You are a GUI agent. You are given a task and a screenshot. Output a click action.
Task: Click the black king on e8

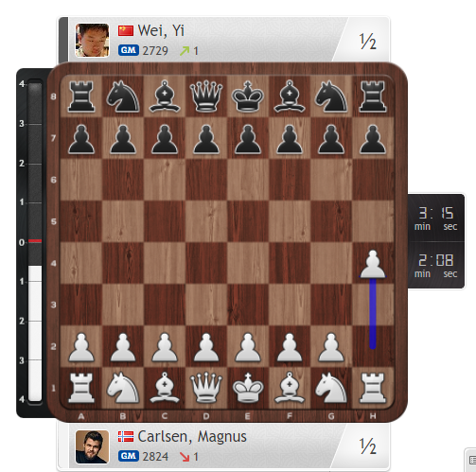coord(248,96)
